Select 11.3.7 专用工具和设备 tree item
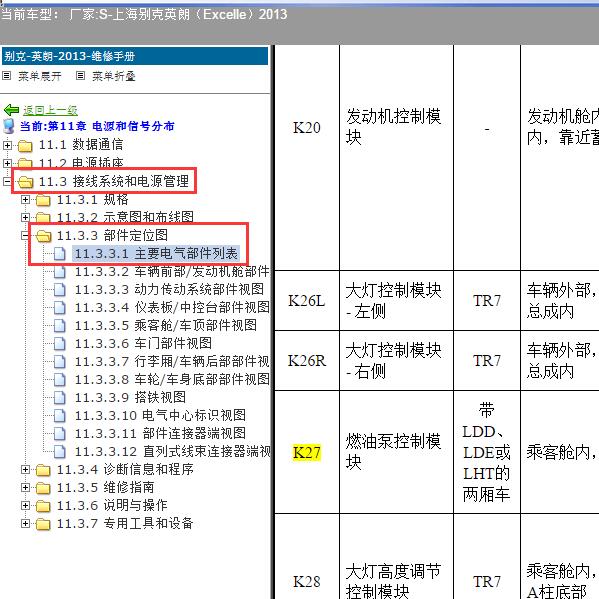 tap(125, 523)
